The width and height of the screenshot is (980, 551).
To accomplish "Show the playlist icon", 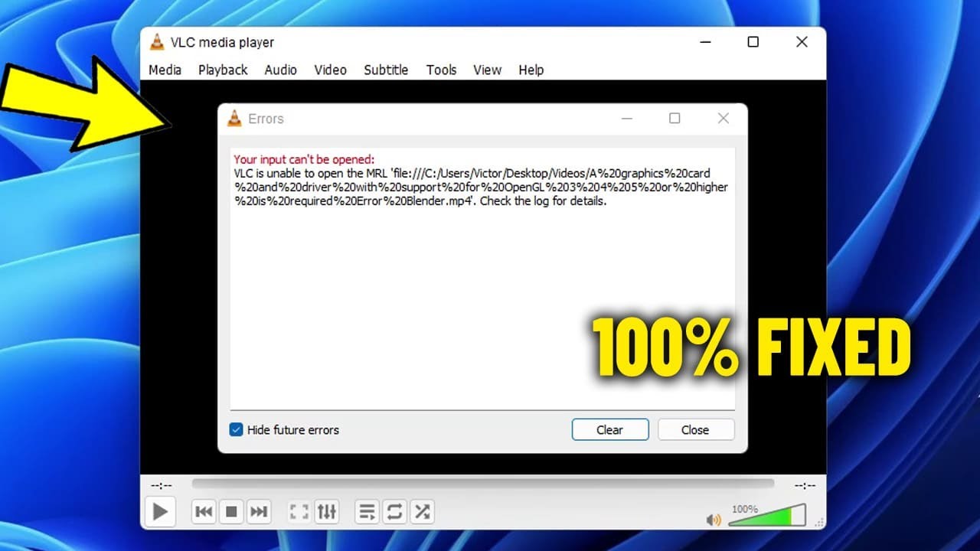I will click(x=367, y=511).
